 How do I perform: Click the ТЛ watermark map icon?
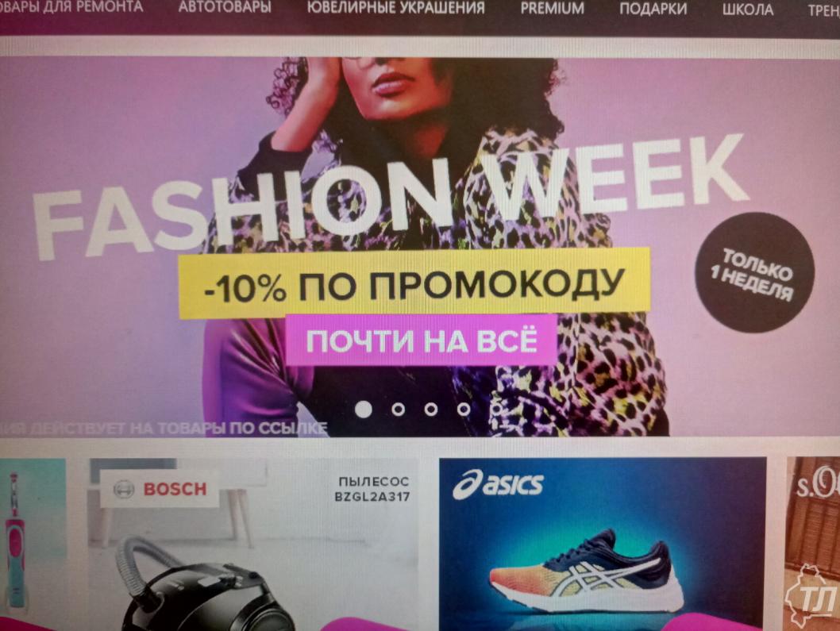pyautogui.click(x=813, y=595)
